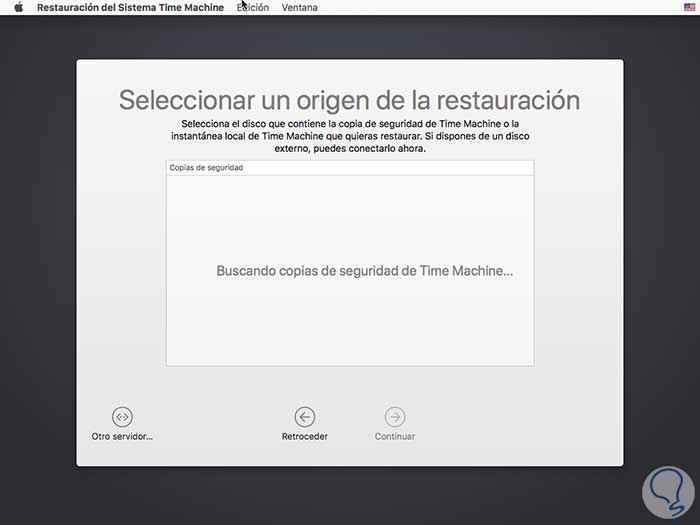Image resolution: width=700 pixels, height=525 pixels.
Task: Open the US flag input source menu
Action: coord(689,7)
